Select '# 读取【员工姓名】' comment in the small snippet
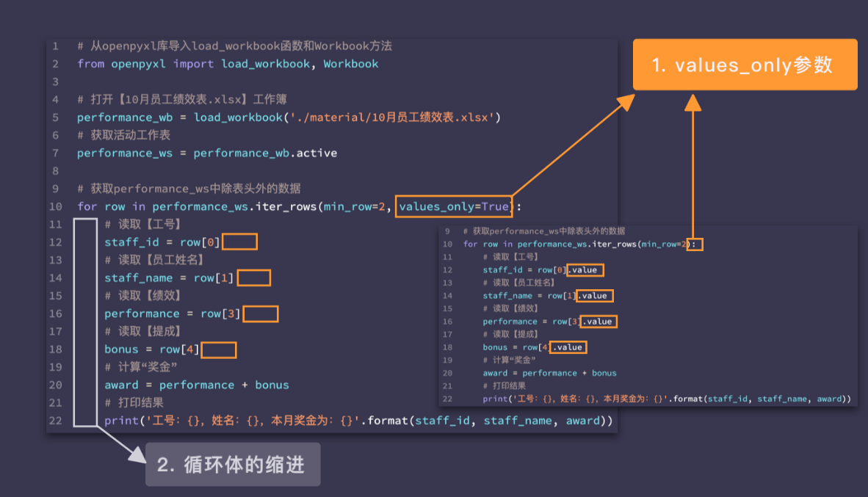This screenshot has width=868, height=497. coord(518,283)
